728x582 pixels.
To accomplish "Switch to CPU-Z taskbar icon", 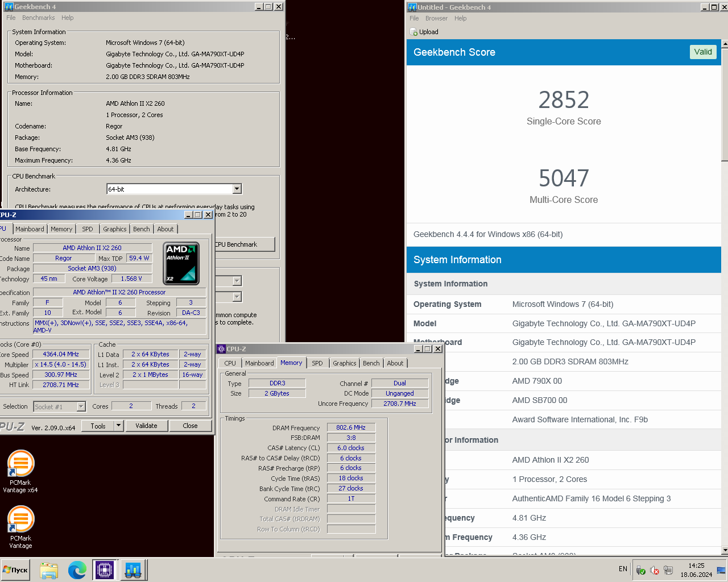I will point(105,569).
